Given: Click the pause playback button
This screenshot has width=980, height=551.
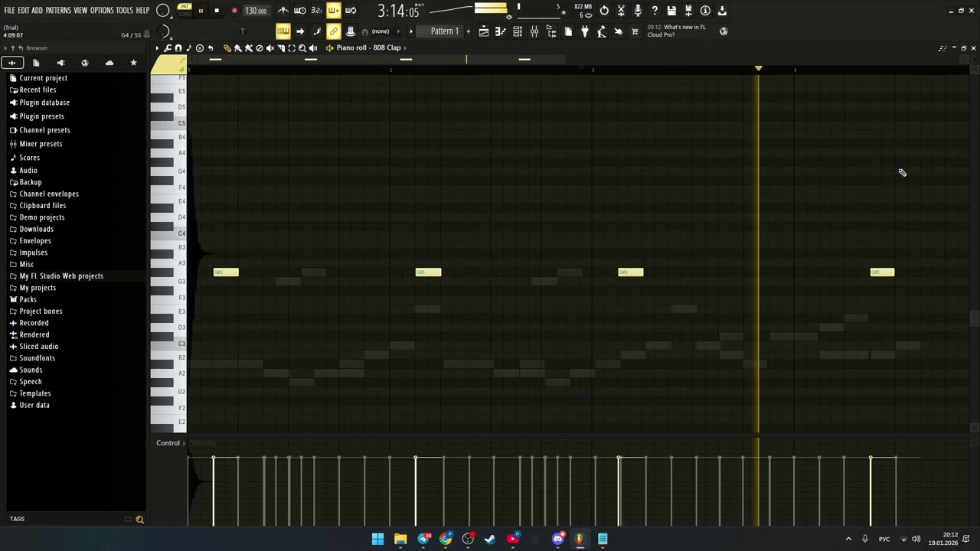Looking at the screenshot, I should pyautogui.click(x=201, y=11).
